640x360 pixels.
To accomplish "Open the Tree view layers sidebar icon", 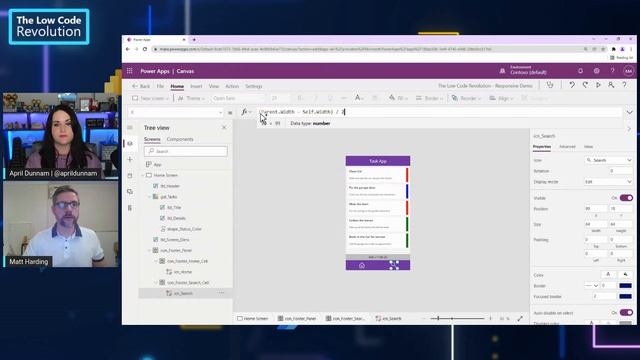I will [x=130, y=144].
